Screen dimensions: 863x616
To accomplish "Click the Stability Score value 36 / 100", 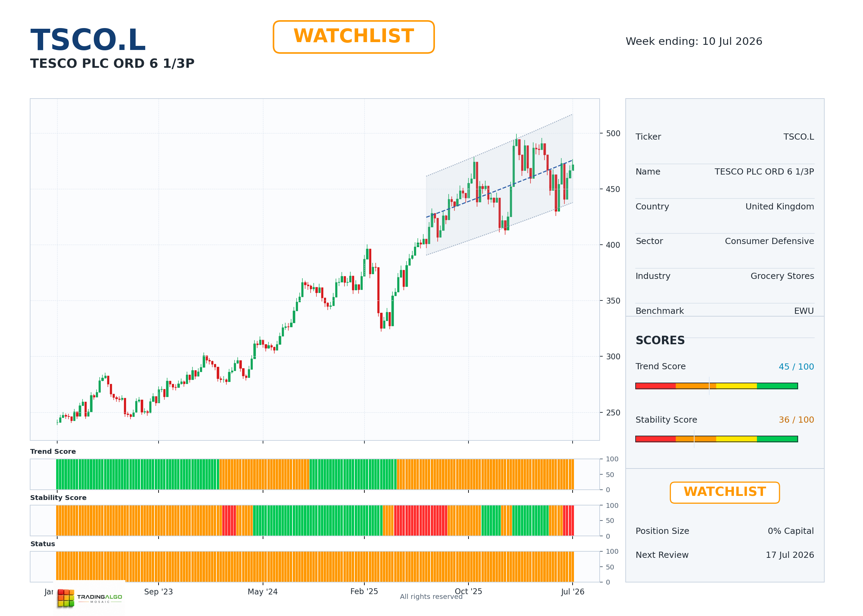I will [796, 420].
